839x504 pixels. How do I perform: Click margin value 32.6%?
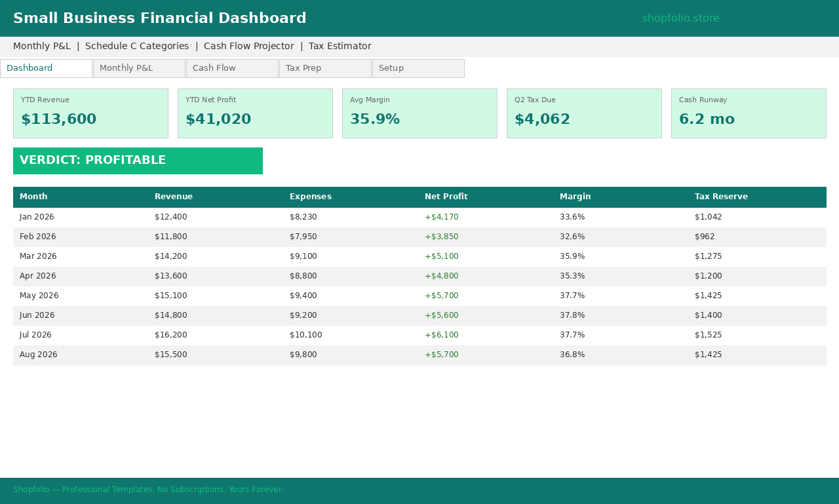(572, 237)
